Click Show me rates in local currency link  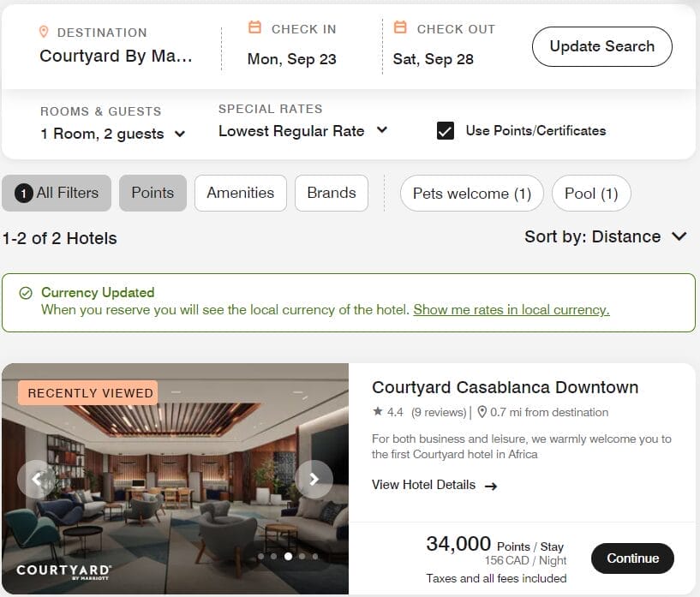click(x=511, y=310)
